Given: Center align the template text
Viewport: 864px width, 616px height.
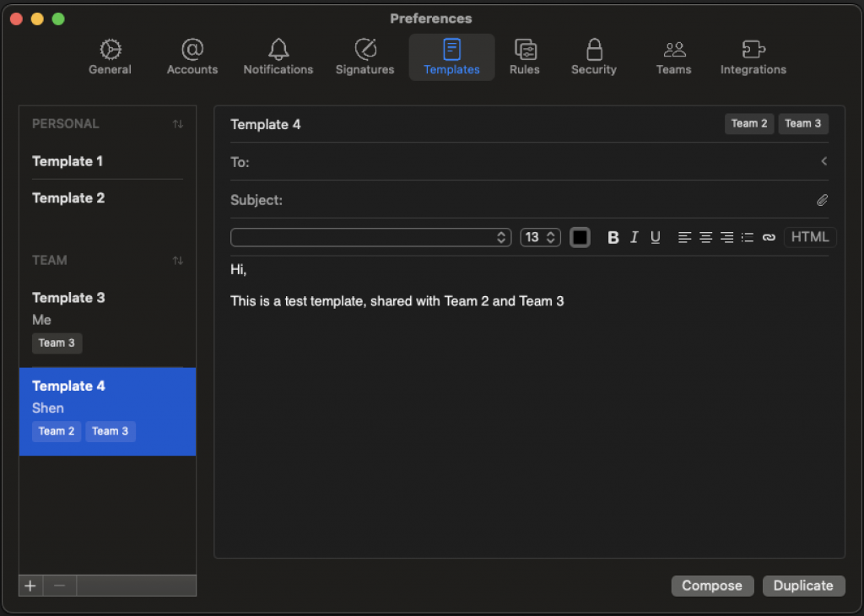Looking at the screenshot, I should (705, 238).
